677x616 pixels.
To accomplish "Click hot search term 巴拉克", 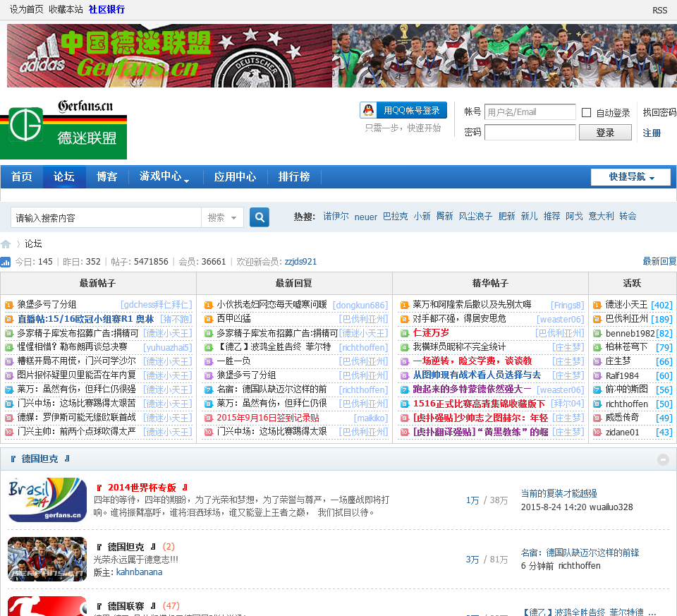I will [395, 217].
